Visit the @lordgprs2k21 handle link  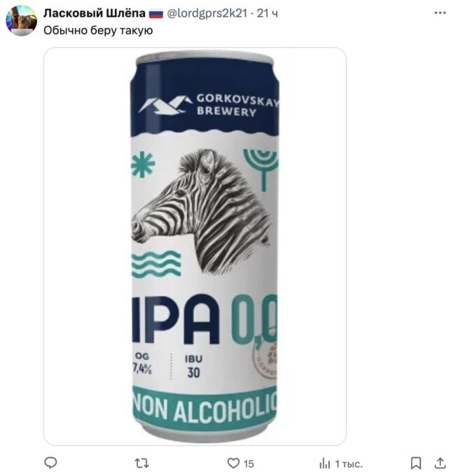pos(207,13)
